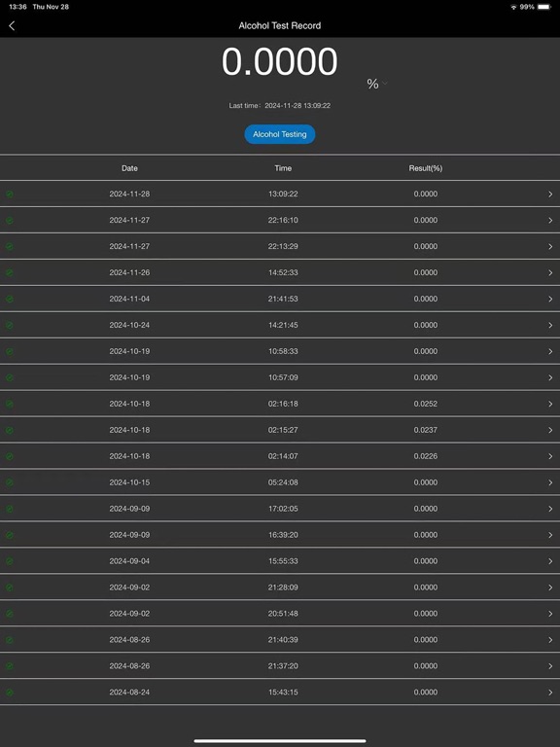Select the 0.0237 result value
The image size is (560, 747).
425,430
